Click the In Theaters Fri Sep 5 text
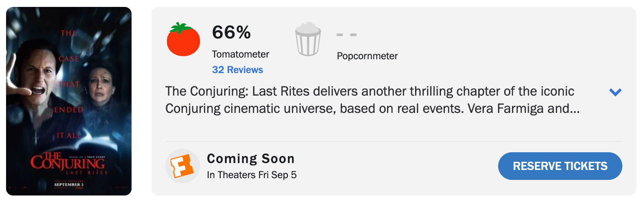Image resolution: width=644 pixels, height=205 pixels. click(x=251, y=175)
